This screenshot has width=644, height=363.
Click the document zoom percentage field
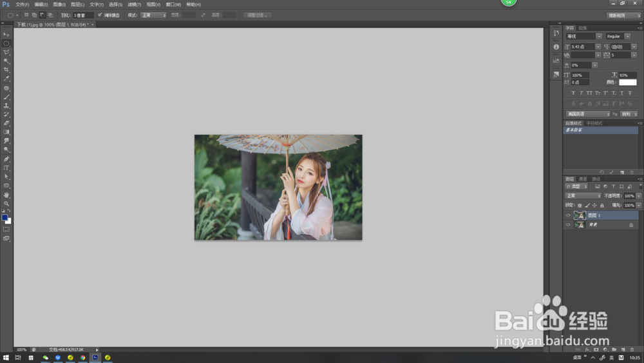coord(21,350)
